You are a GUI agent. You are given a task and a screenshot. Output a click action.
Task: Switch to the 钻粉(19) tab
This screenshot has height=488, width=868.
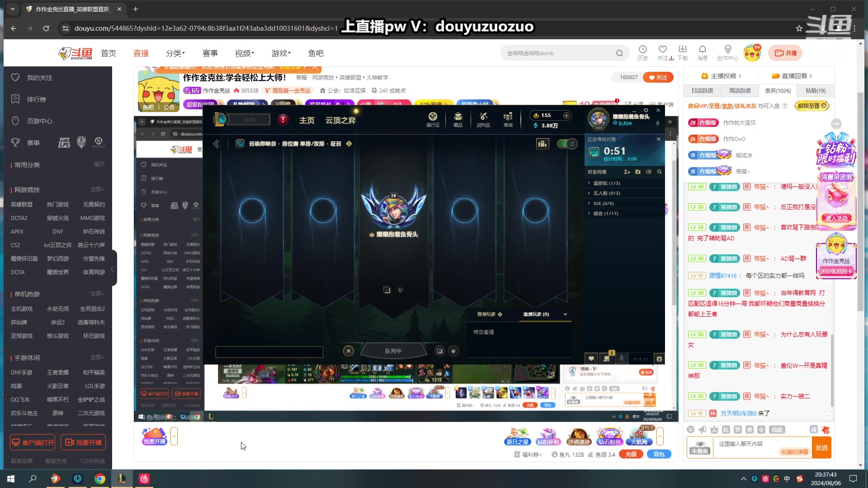815,90
